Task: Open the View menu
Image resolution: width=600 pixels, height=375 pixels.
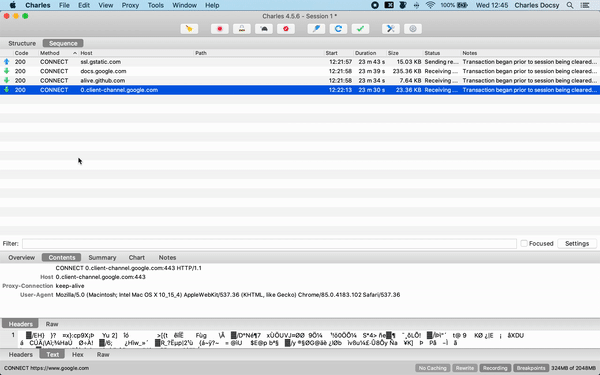Action: pos(106,5)
